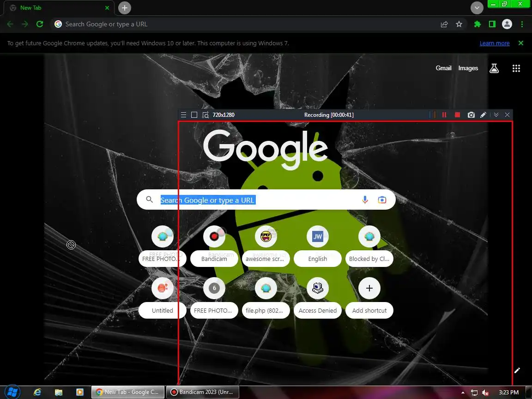The image size is (532, 399).
Task: Open the FREE PHOTO shortcut with 6 icon
Action: coord(214,297)
